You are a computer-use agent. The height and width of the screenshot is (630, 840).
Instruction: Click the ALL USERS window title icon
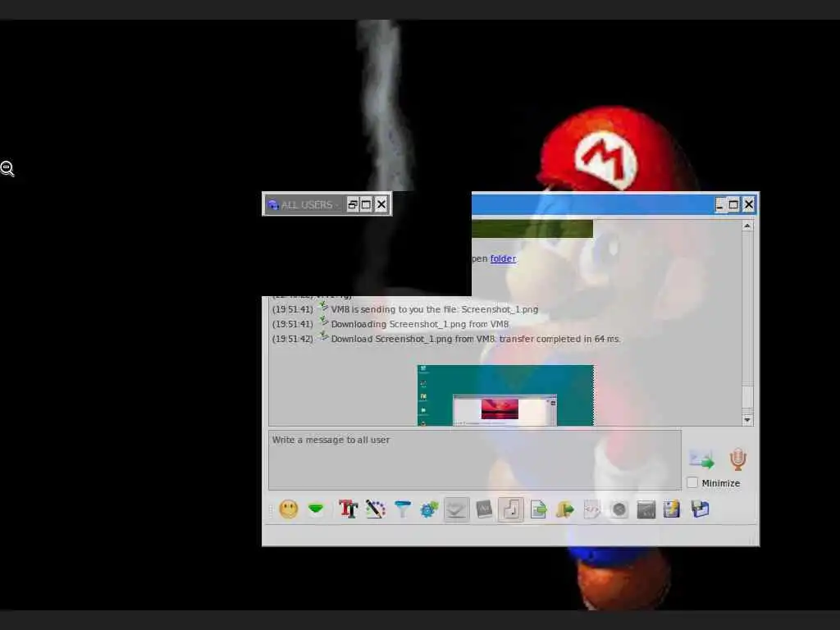pyautogui.click(x=273, y=204)
